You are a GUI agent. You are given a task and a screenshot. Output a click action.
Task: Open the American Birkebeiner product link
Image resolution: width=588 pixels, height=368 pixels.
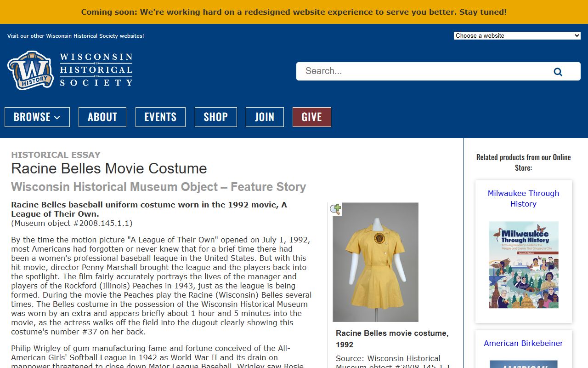523,343
